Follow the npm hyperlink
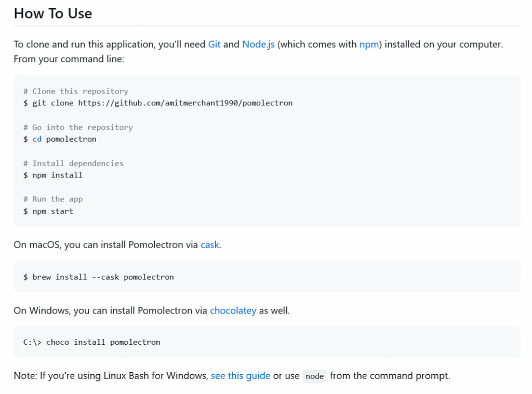532x394 pixels. point(369,45)
